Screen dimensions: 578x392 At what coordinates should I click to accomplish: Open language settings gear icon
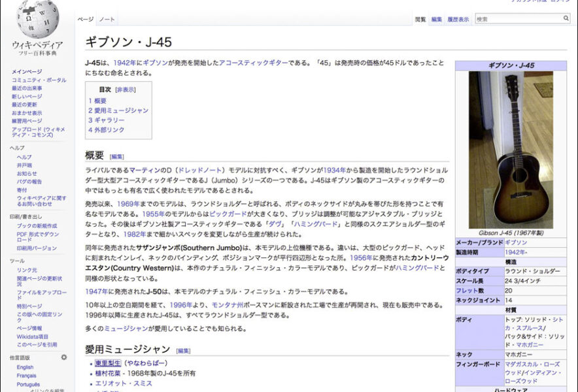(x=64, y=357)
